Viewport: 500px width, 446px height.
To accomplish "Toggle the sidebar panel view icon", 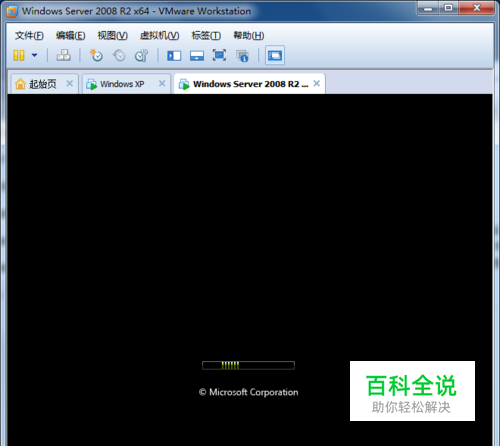I will (x=174, y=56).
